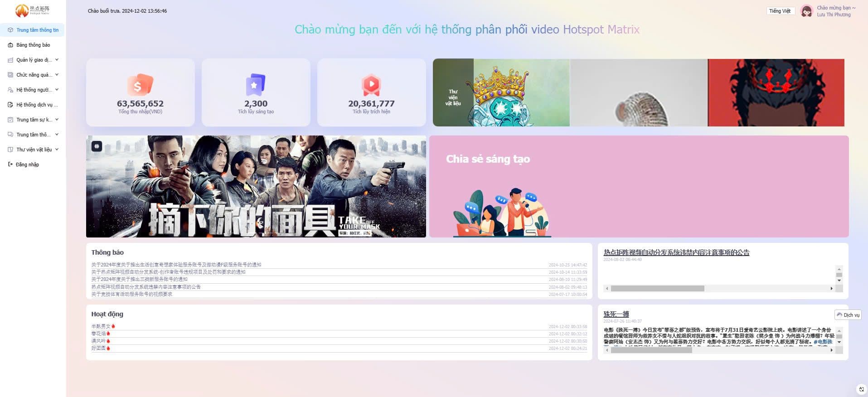This screenshot has width=868, height=397.
Task: Toggle the pause button on movie banner
Action: point(97,146)
